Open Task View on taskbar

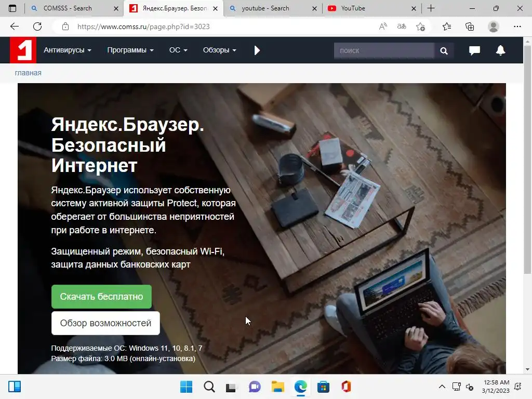tap(231, 387)
